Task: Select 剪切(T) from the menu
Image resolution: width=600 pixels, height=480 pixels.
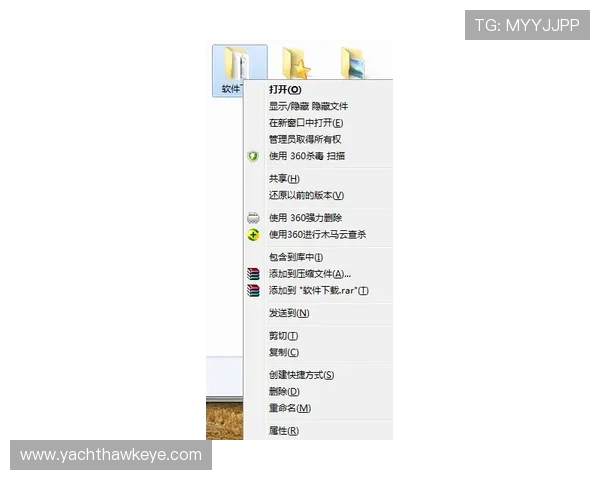Action: [283, 336]
